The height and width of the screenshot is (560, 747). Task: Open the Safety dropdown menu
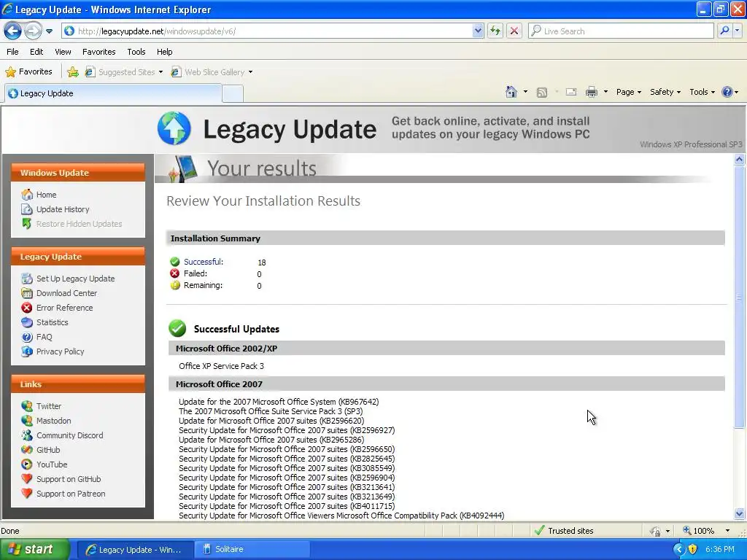tap(665, 92)
